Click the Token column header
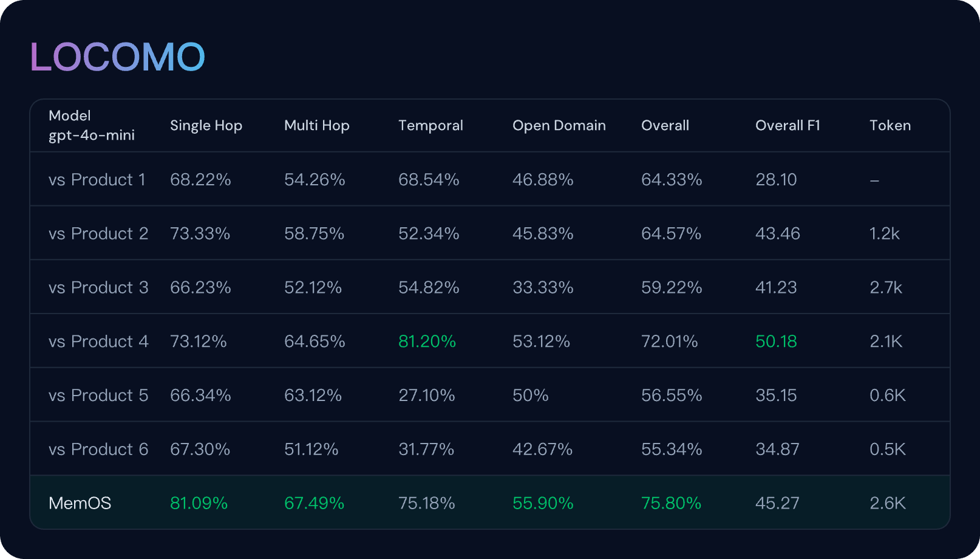Viewport: 980px width, 559px height. pos(890,126)
